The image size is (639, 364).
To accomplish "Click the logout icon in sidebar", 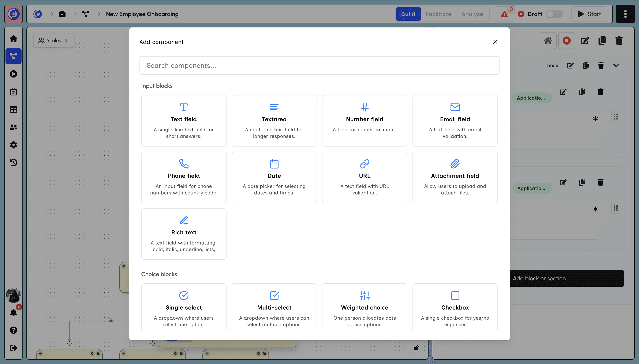I will coord(14,348).
